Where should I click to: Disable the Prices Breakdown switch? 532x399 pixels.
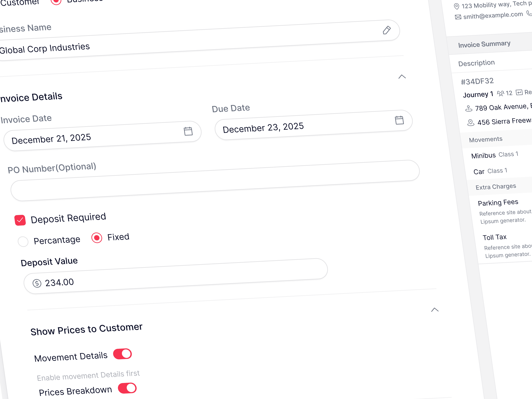click(x=127, y=388)
